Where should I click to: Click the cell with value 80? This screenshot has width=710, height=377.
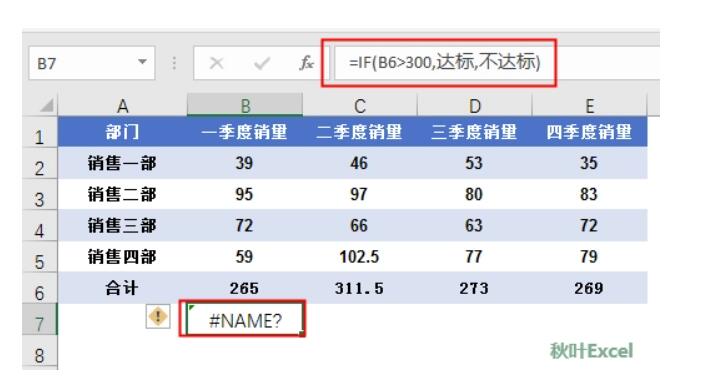click(x=474, y=194)
